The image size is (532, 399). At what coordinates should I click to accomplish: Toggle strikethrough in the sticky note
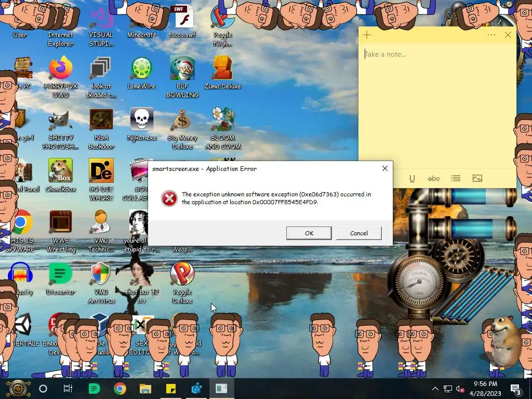434,179
